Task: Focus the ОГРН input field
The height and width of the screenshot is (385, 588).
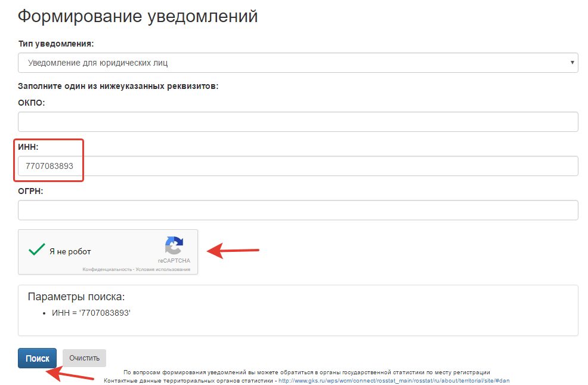Action: 297,210
